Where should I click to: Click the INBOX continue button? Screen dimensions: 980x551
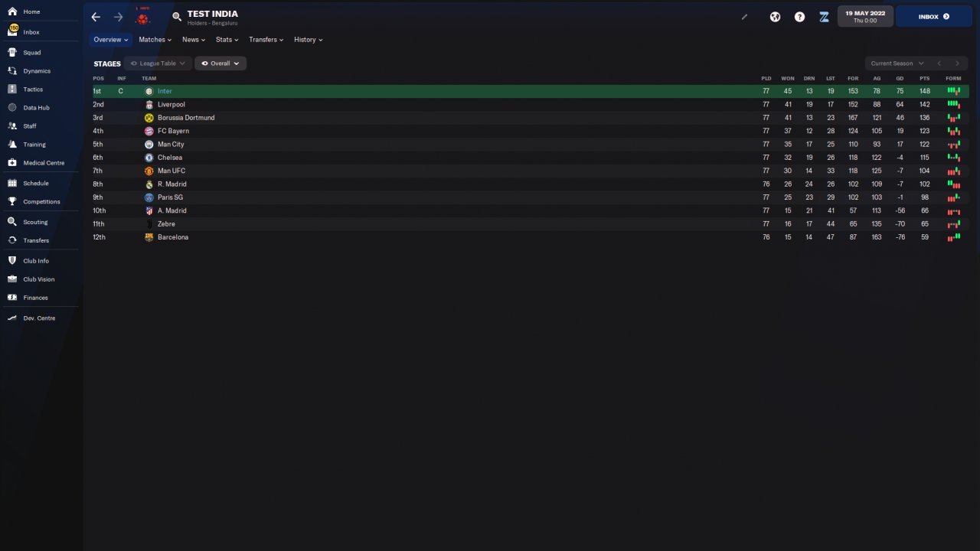(934, 16)
